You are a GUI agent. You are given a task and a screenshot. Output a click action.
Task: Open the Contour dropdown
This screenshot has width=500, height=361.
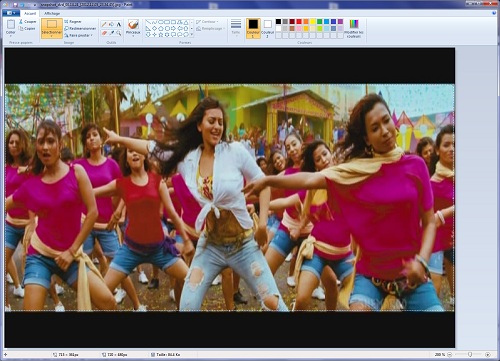click(207, 21)
